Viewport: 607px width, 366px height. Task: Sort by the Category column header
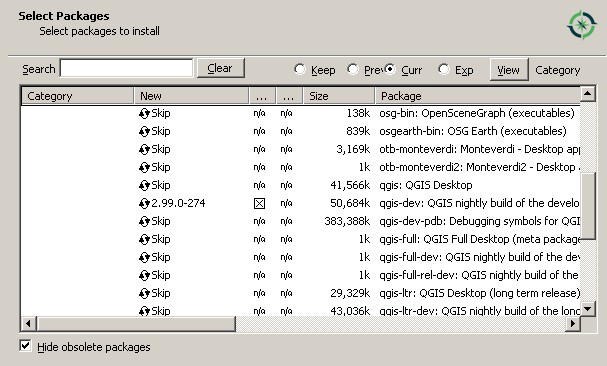click(77, 96)
